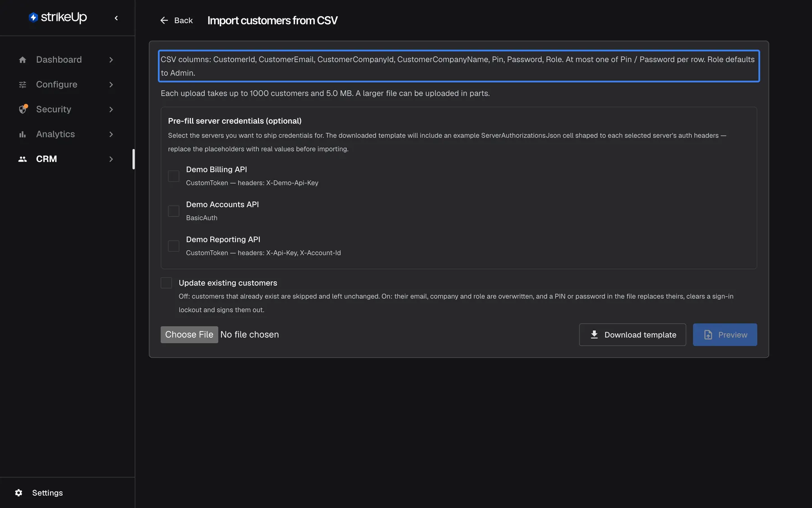The height and width of the screenshot is (508, 812).
Task: Click the CSV columns description box
Action: (459, 66)
